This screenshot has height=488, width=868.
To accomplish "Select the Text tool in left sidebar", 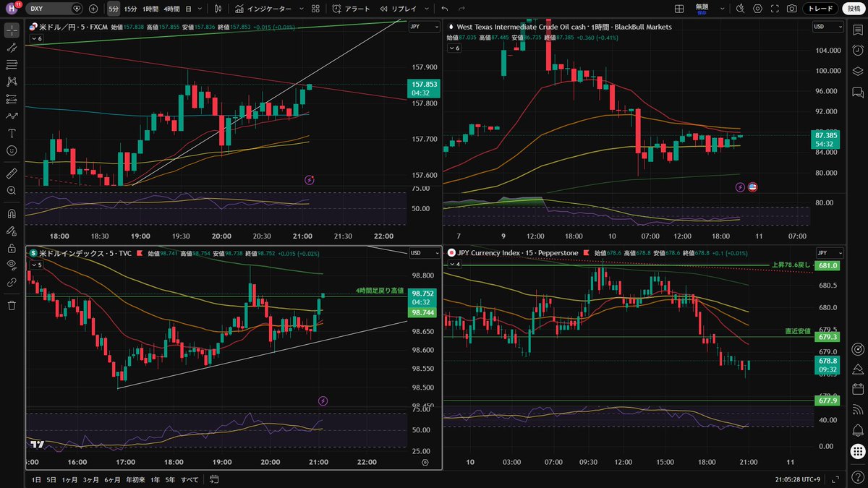I will (12, 133).
